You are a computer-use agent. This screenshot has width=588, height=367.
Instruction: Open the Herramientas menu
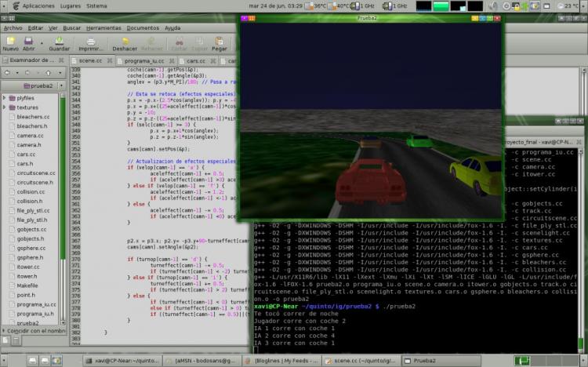click(x=103, y=27)
